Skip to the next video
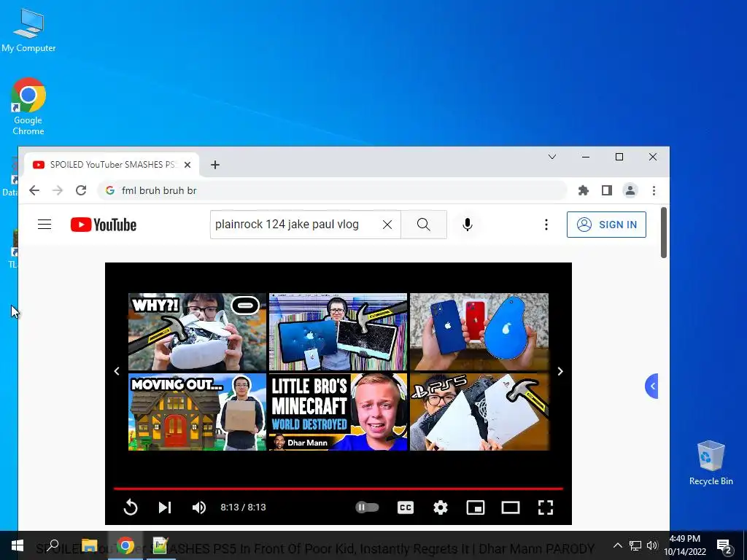Image resolution: width=747 pixels, height=560 pixels. click(165, 507)
